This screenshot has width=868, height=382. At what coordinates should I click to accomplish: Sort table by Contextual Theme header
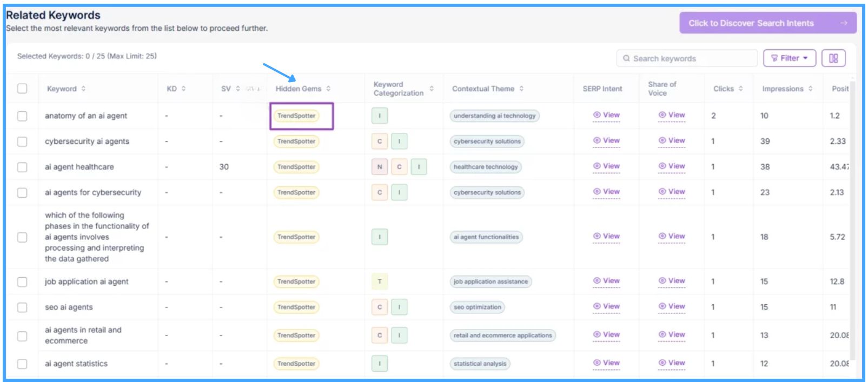(487, 89)
